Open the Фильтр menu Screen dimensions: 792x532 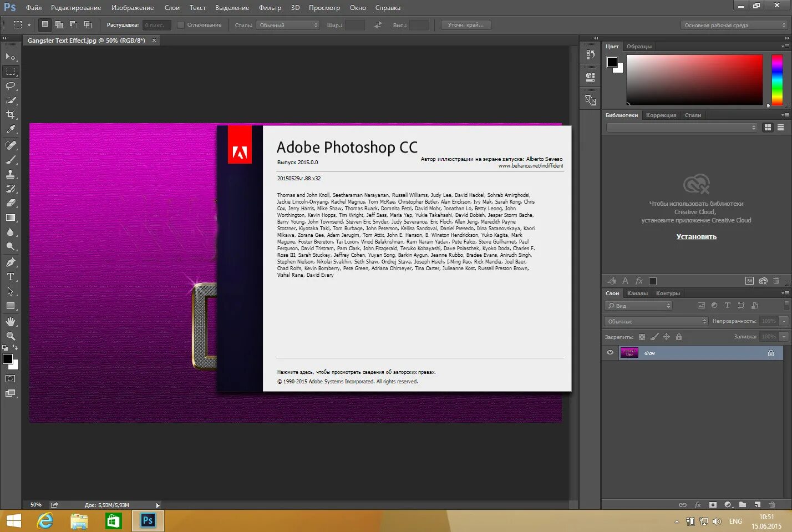270,8
